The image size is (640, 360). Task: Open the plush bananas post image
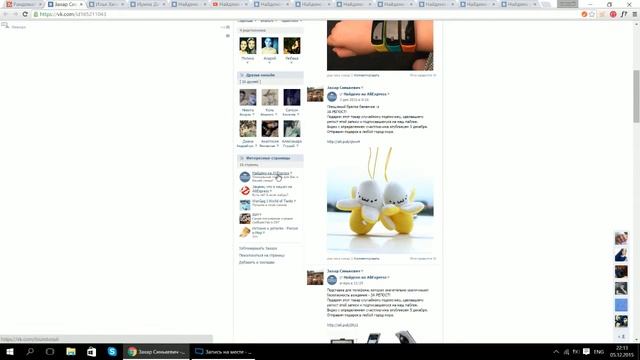pyautogui.click(x=380, y=200)
